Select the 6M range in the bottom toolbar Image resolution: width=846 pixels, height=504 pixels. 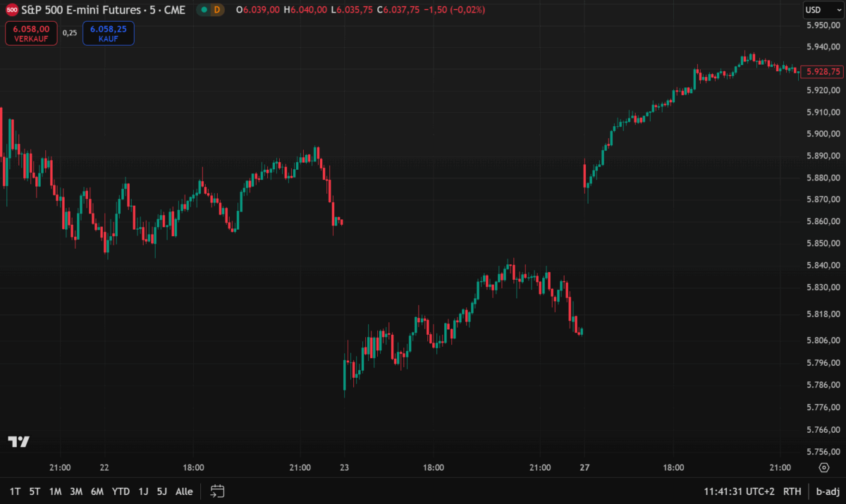coord(97,491)
